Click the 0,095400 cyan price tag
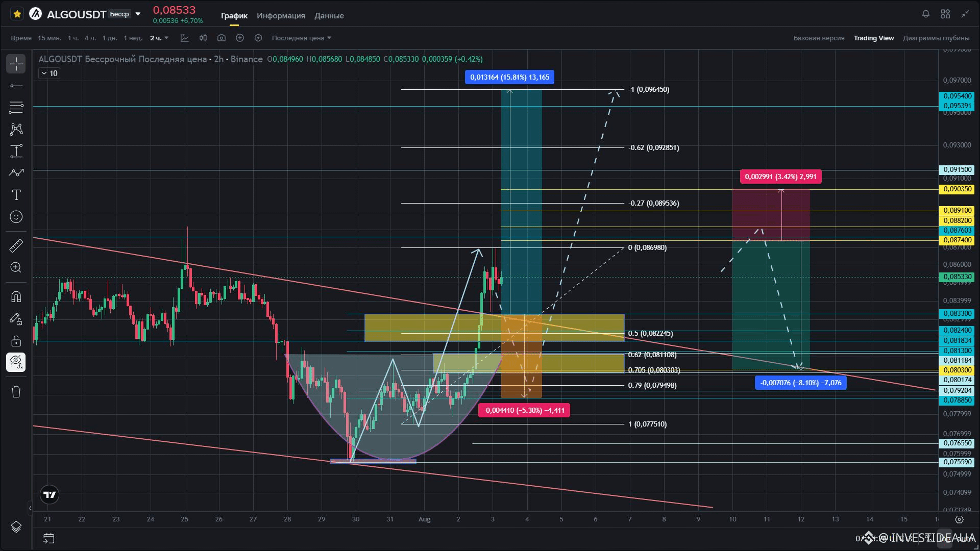 tap(957, 96)
